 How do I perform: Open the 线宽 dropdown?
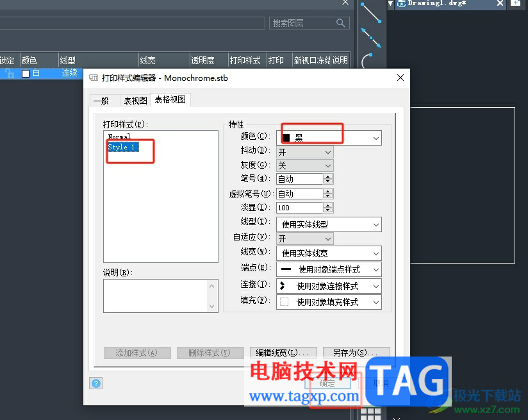pyautogui.click(x=329, y=253)
